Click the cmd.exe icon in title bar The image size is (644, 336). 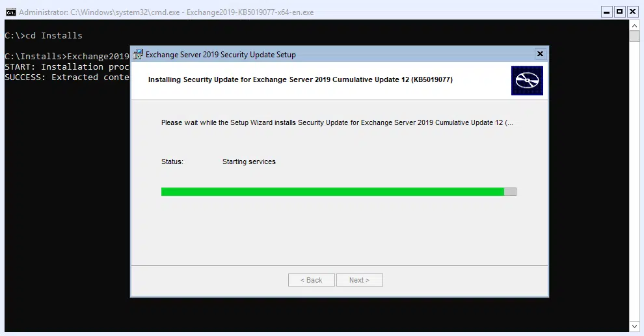[x=10, y=12]
